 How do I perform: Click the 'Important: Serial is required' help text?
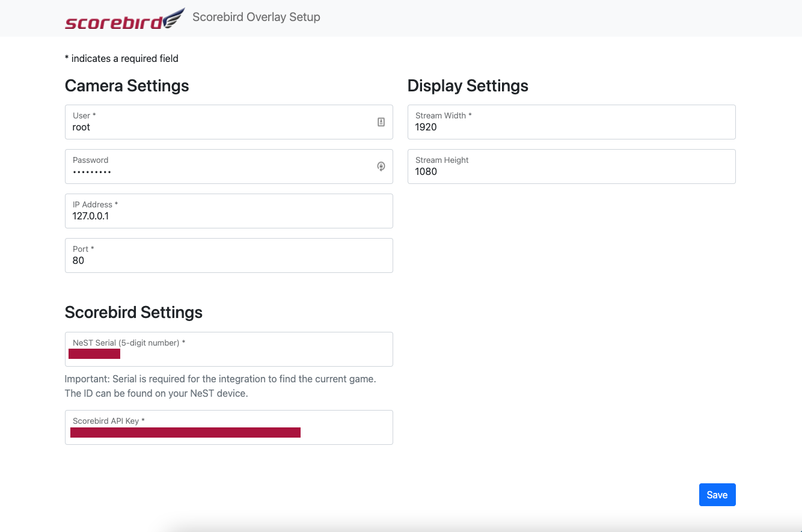pyautogui.click(x=221, y=387)
